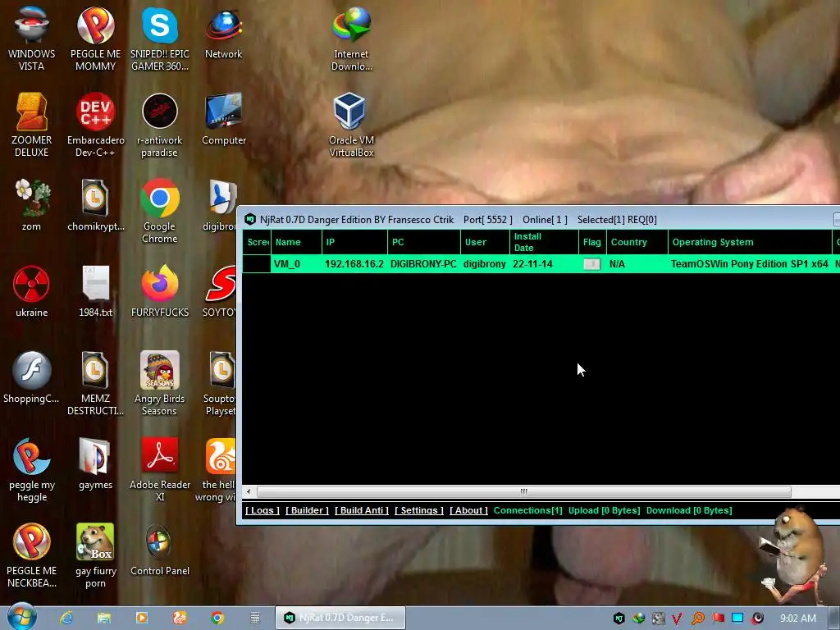Sort by the Country column header

click(x=637, y=242)
